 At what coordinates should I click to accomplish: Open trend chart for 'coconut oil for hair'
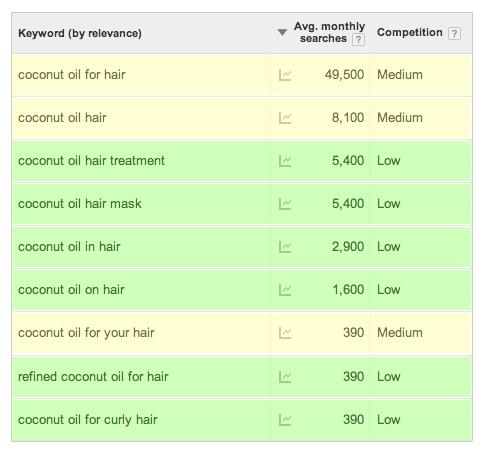pos(285,75)
